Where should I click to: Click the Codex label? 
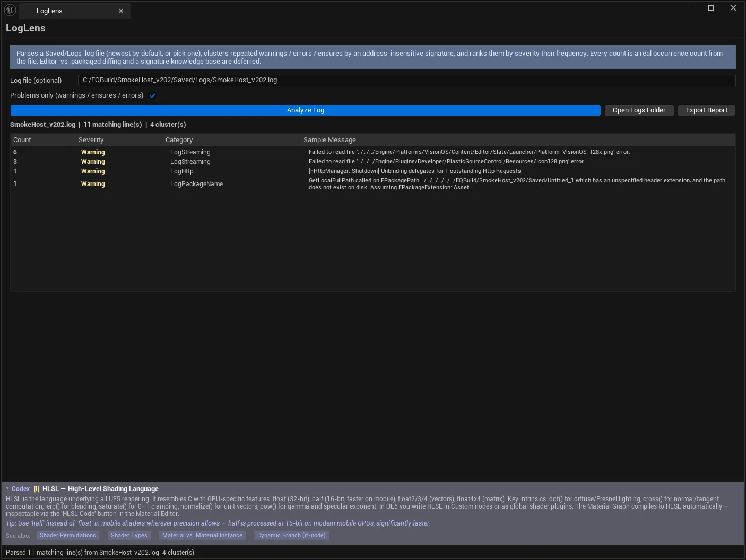[21, 489]
